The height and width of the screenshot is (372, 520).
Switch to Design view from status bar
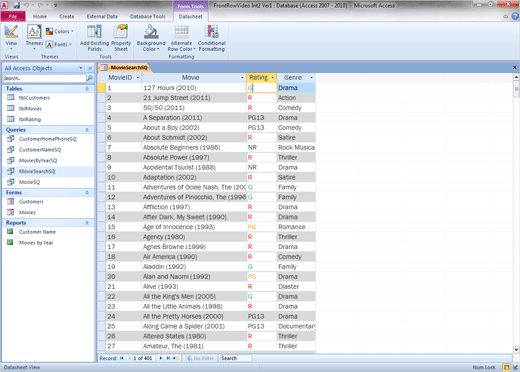pos(515,367)
